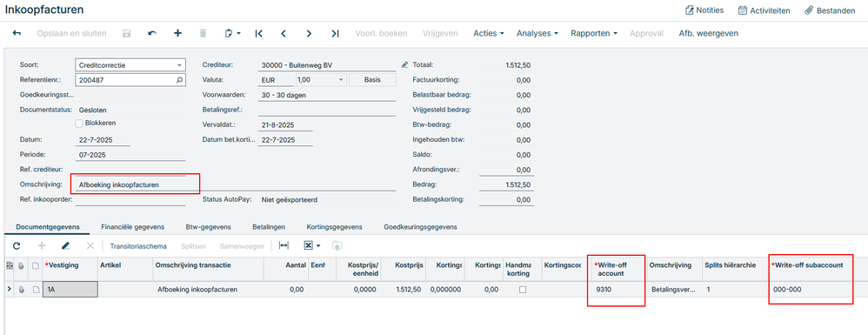
Task: Switch to Btw-gegevens tab
Action: (x=208, y=227)
